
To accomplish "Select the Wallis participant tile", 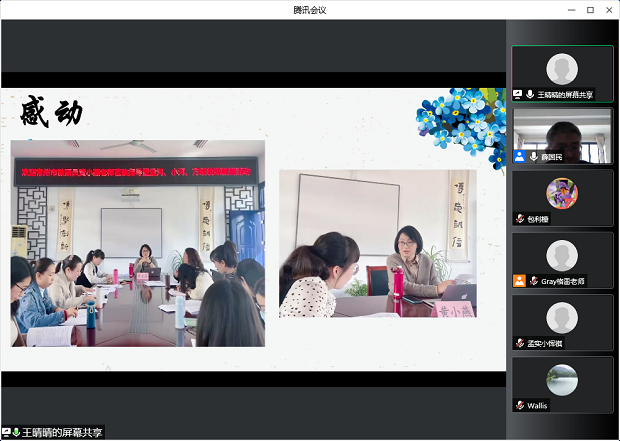I will pos(562,381).
